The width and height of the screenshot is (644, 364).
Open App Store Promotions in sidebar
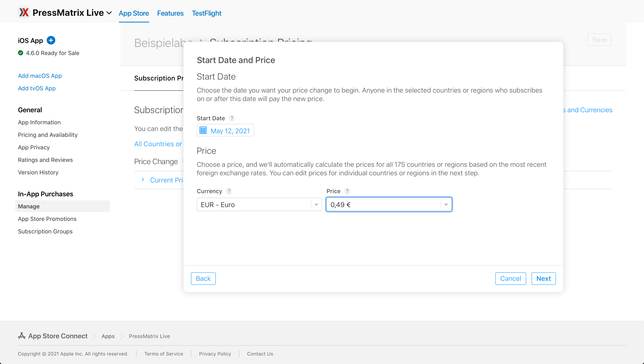click(47, 219)
